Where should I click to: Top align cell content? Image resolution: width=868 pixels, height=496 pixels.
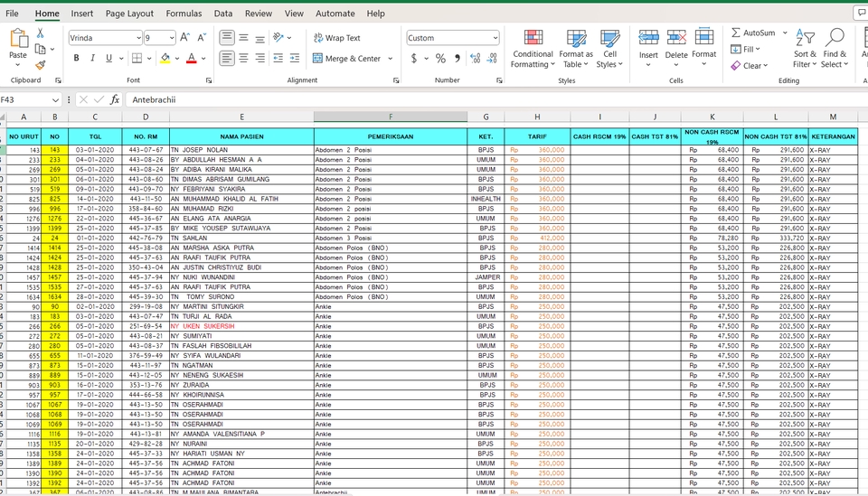pyautogui.click(x=227, y=38)
